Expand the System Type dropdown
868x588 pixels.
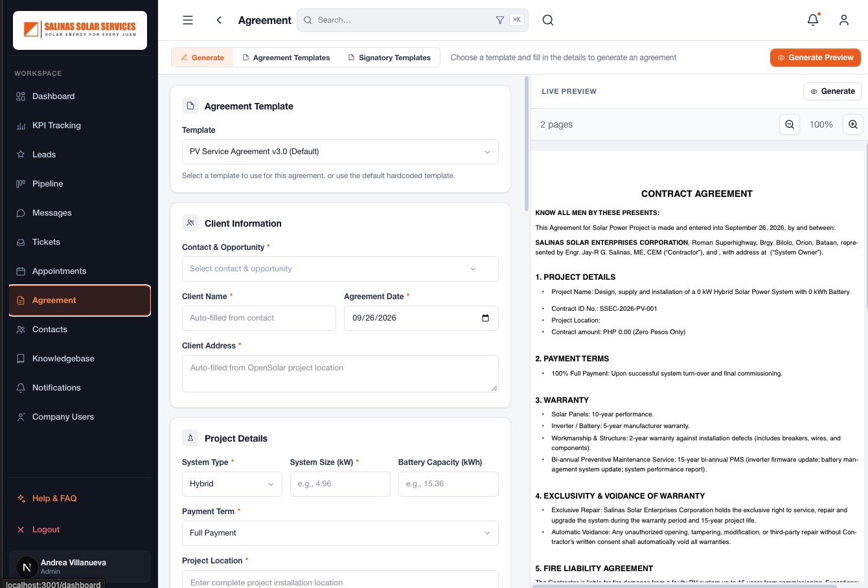tap(232, 484)
